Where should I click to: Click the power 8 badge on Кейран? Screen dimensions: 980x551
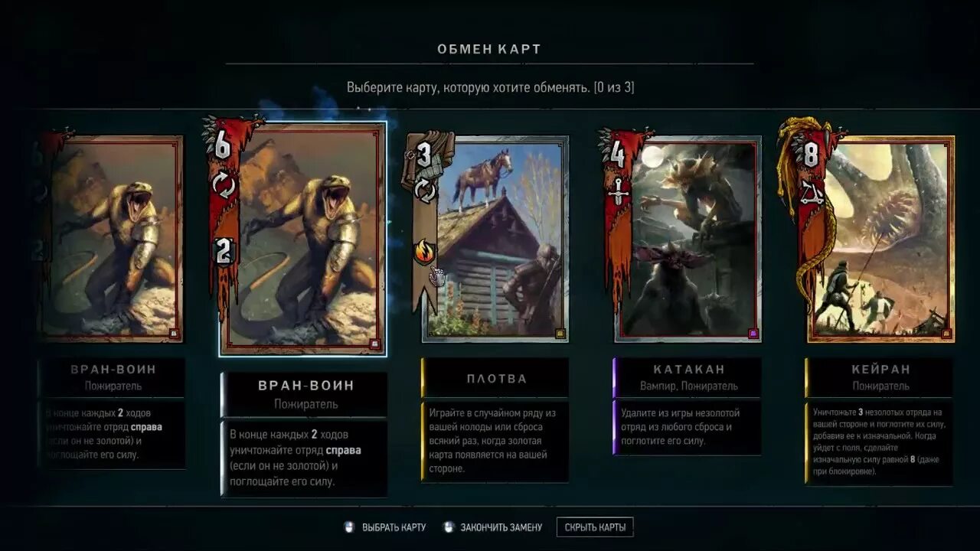click(810, 155)
